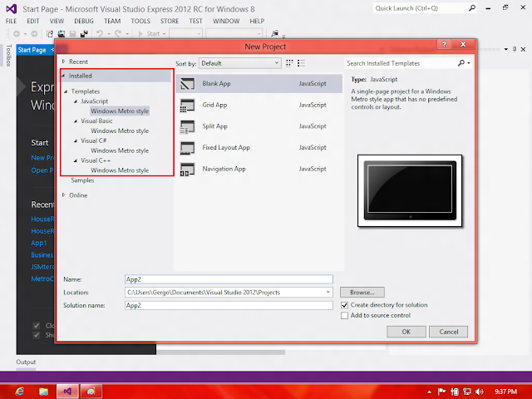Click the volume speaker tray icon

pos(479,392)
